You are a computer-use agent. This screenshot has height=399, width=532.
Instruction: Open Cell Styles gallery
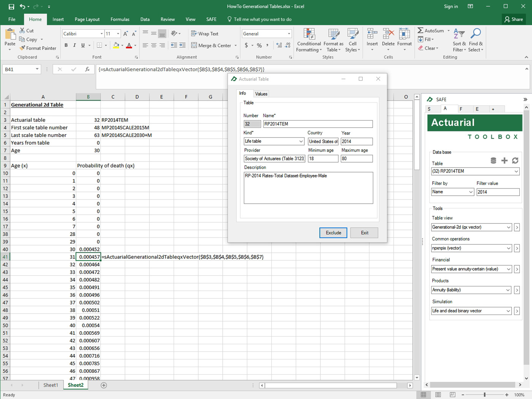pos(353,40)
